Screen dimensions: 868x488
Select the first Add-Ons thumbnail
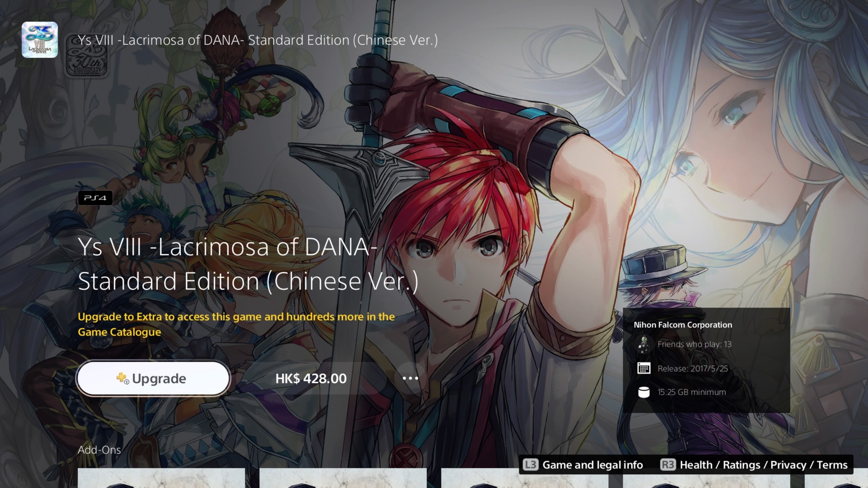pyautogui.click(x=161, y=478)
